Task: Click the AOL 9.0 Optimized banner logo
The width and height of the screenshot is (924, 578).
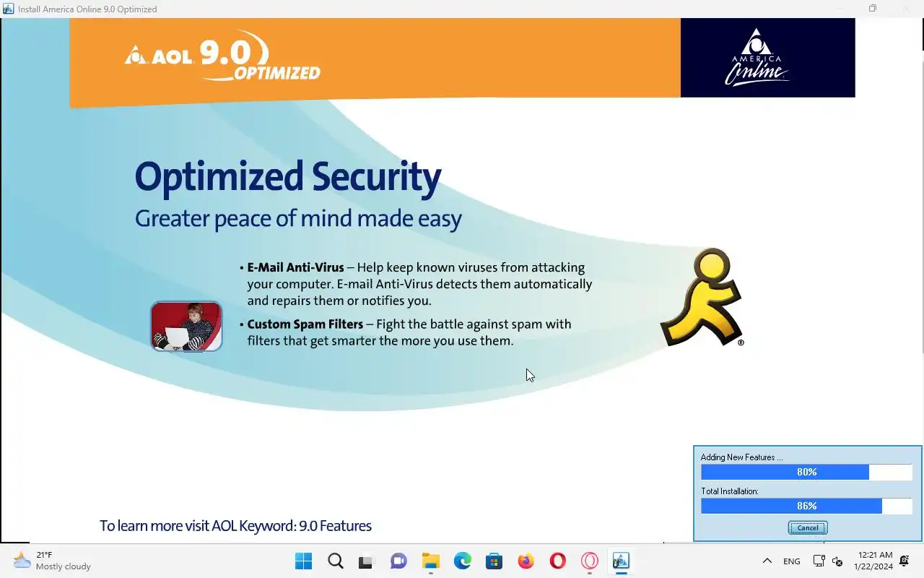Action: 222,56
